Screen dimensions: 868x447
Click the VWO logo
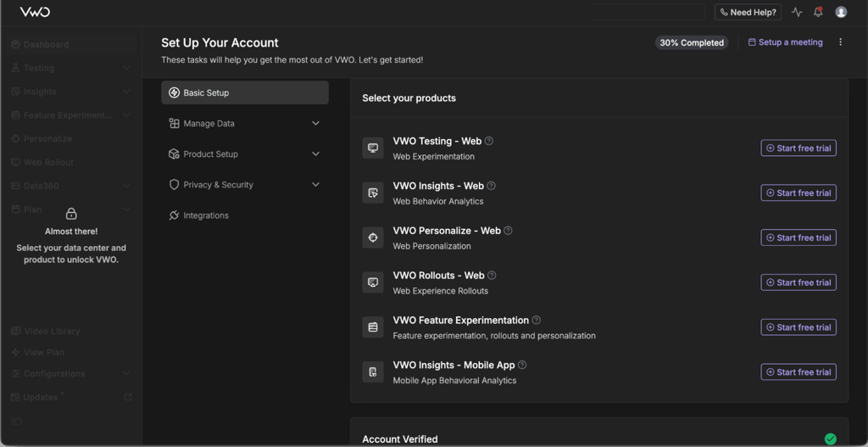click(x=35, y=12)
